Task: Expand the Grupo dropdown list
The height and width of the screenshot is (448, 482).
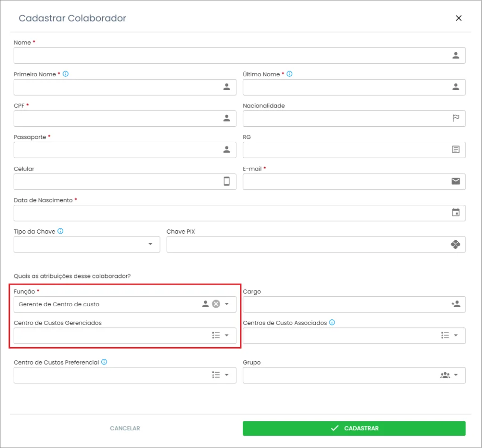Action: [x=456, y=375]
